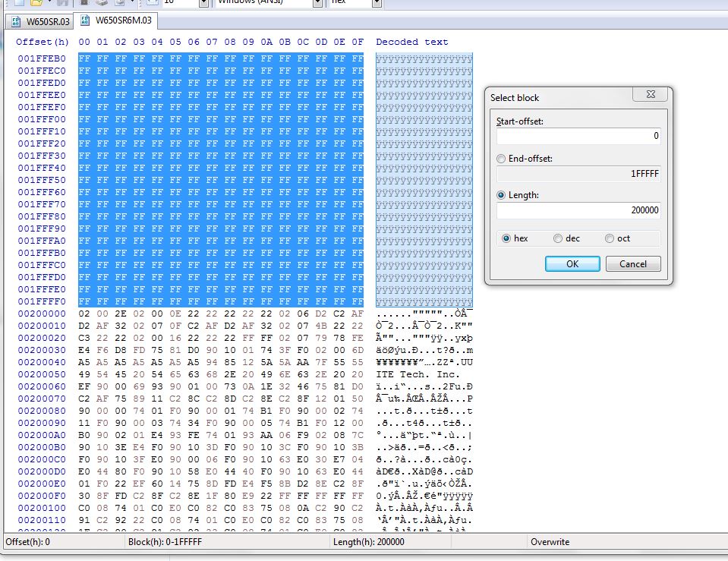This screenshot has width=728, height=561.
Task: Click status bar 'Offset(h): 0'
Action: coord(28,542)
